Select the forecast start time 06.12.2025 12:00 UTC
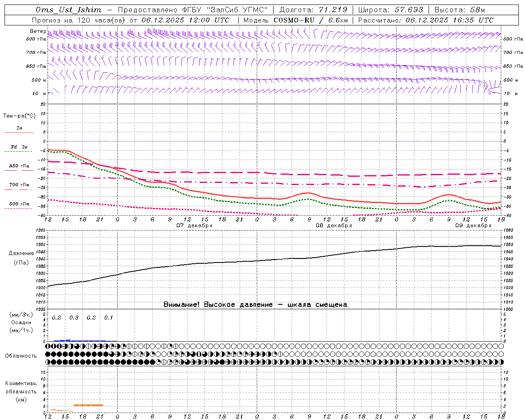 click(185, 20)
